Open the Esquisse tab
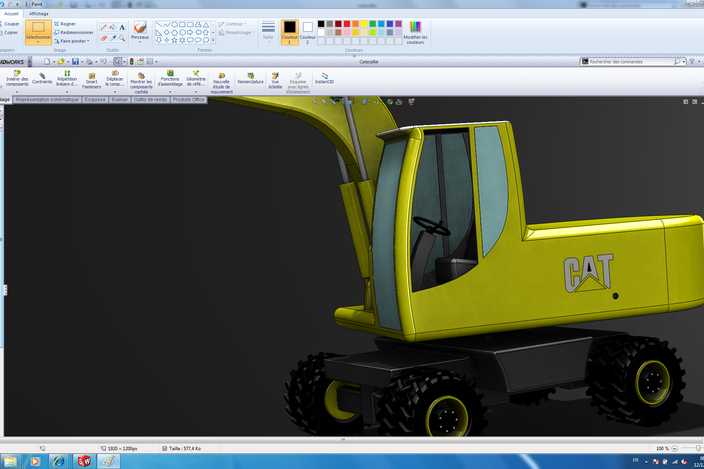 pos(95,100)
